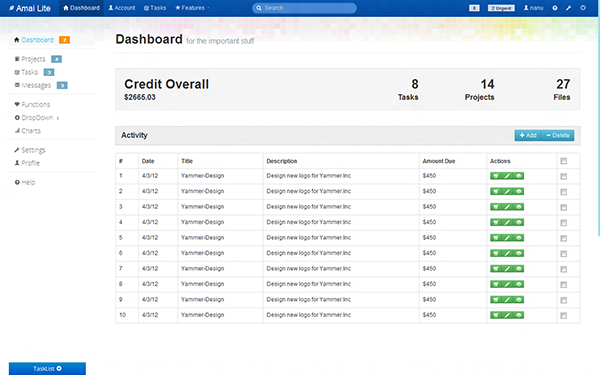Click the cart icon in row 2
This screenshot has width=600, height=375.
pos(496,191)
